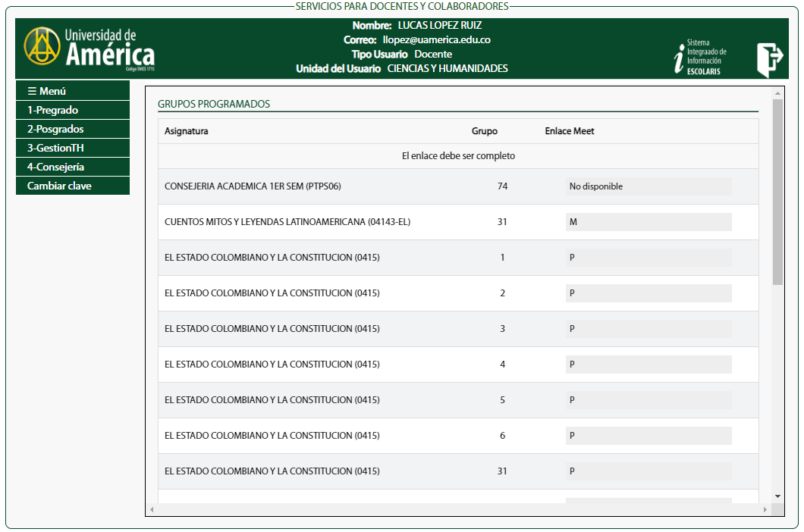
Task: Click the name LUCAS LOPEZ RUIZ
Action: pyautogui.click(x=440, y=25)
